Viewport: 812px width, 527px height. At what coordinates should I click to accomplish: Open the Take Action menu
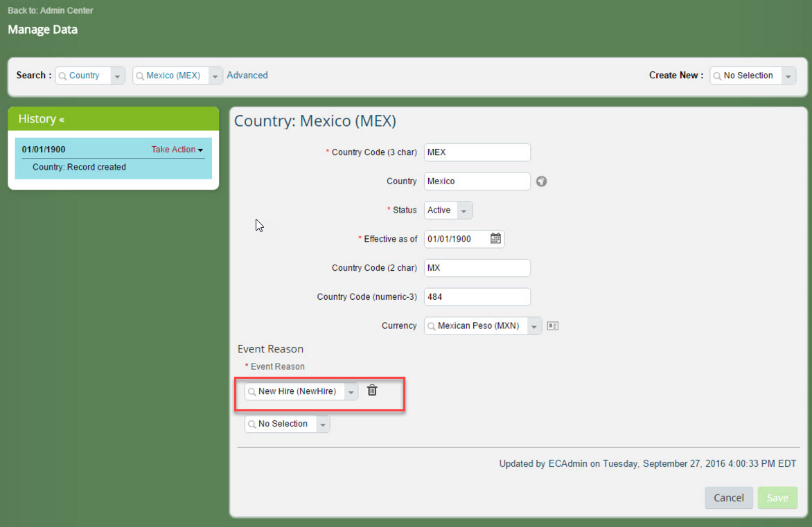(x=177, y=150)
